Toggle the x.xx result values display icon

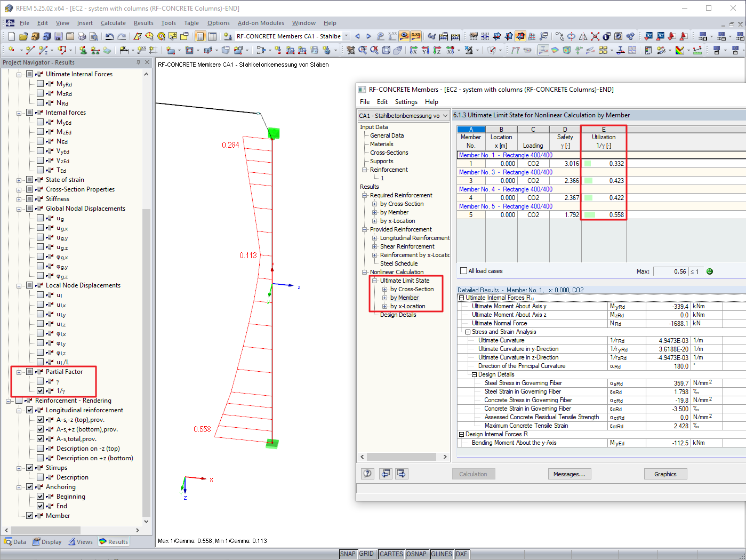[415, 36]
